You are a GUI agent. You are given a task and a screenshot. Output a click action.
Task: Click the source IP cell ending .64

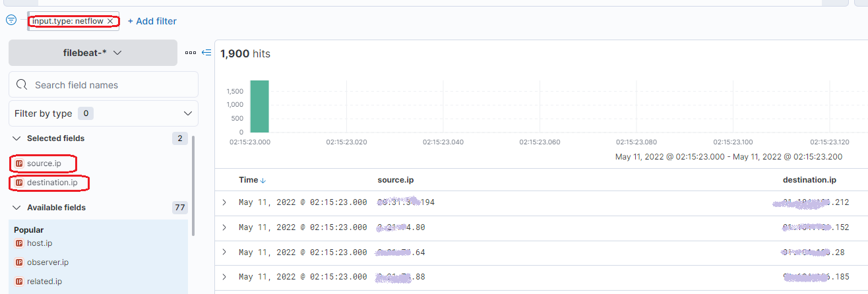click(401, 252)
